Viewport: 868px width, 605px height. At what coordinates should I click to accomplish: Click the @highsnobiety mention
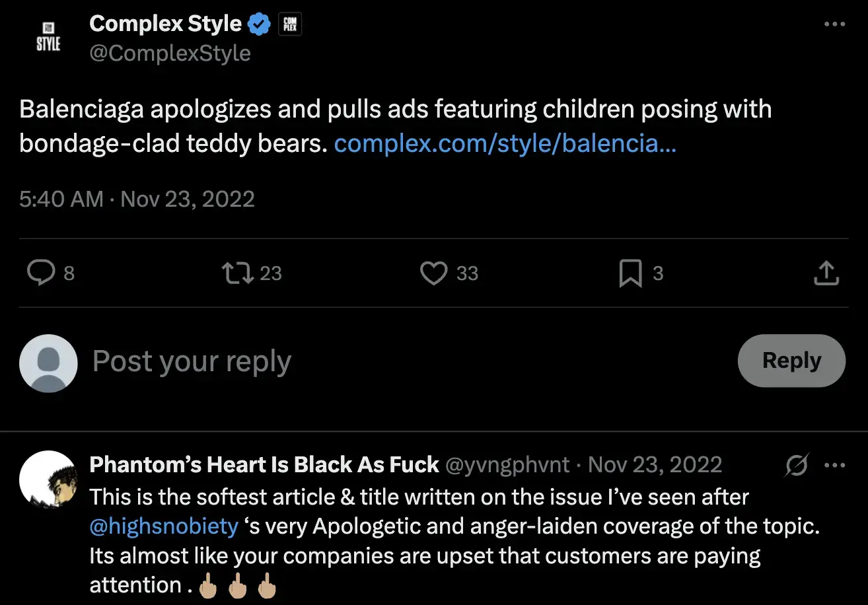[x=164, y=526]
